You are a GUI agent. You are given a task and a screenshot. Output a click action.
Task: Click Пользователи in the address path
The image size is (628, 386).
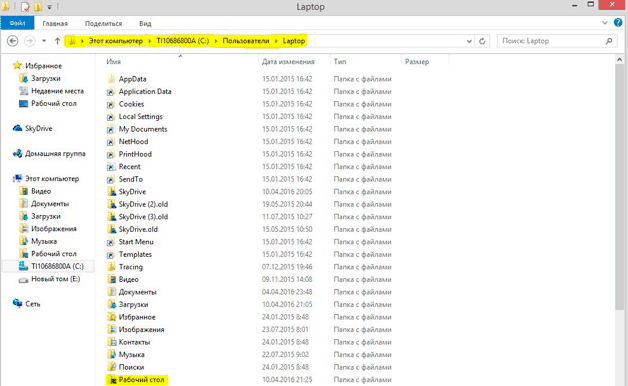coord(246,41)
